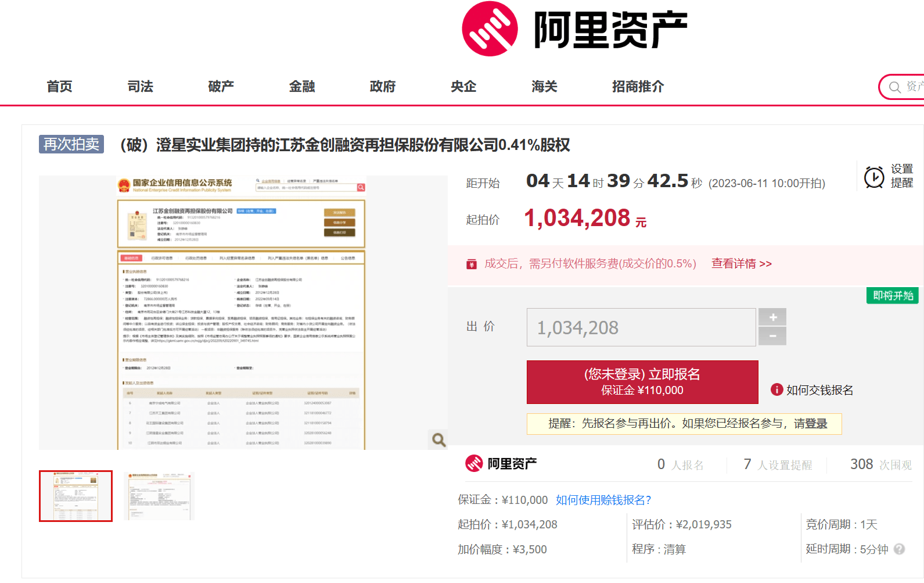Click the 加价幅度 ¥3,500 text
Screen dimensions: 924x583
502,549
